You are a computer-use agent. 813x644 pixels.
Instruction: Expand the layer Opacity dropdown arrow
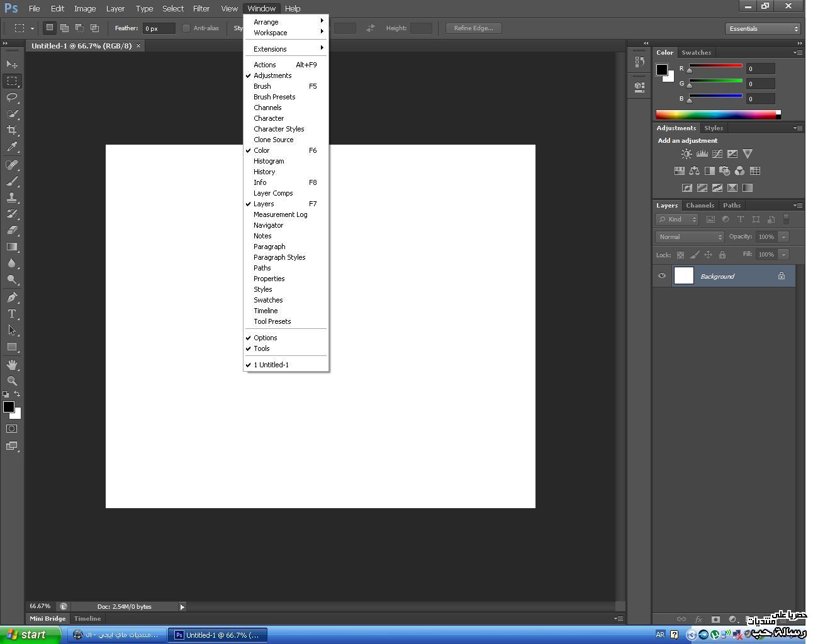pos(783,237)
